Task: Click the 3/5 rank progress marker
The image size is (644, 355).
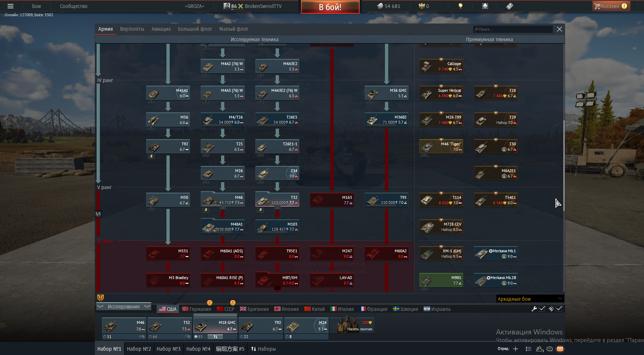Action: tap(98, 214)
